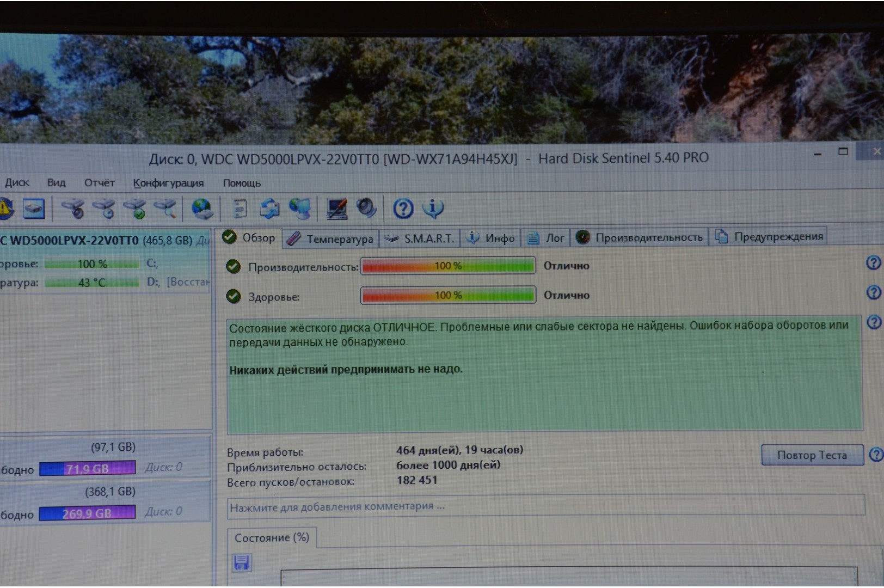884x588 pixels.
Task: Click the Отлично label next to Здоровье
Action: click(x=566, y=295)
